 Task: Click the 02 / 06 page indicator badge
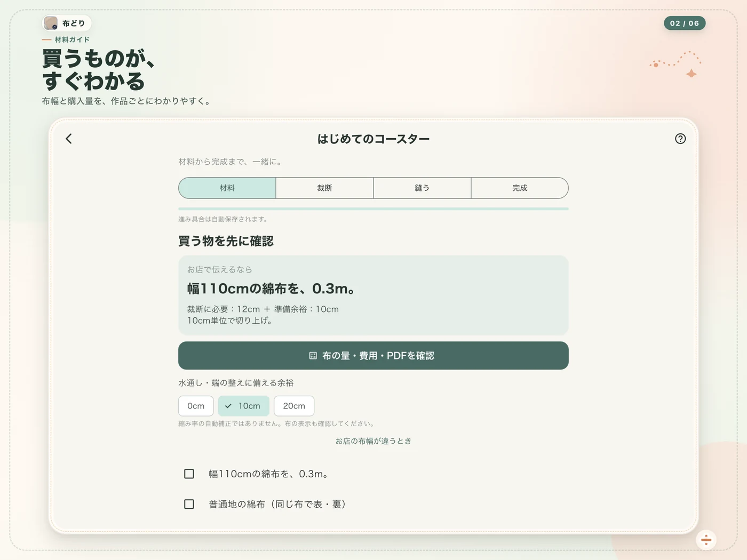(685, 23)
